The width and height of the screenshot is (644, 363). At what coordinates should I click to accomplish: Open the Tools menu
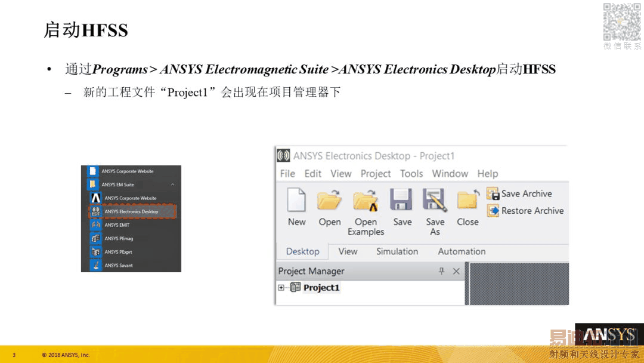pyautogui.click(x=411, y=174)
